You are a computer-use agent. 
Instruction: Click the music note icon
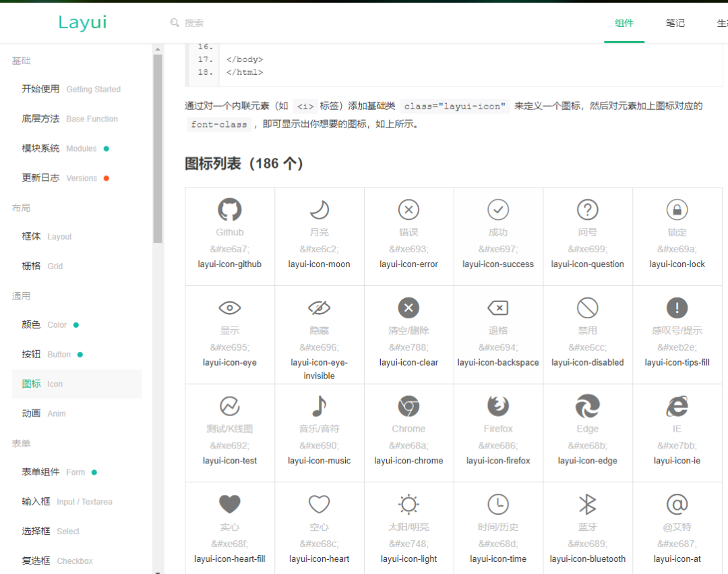click(x=319, y=406)
